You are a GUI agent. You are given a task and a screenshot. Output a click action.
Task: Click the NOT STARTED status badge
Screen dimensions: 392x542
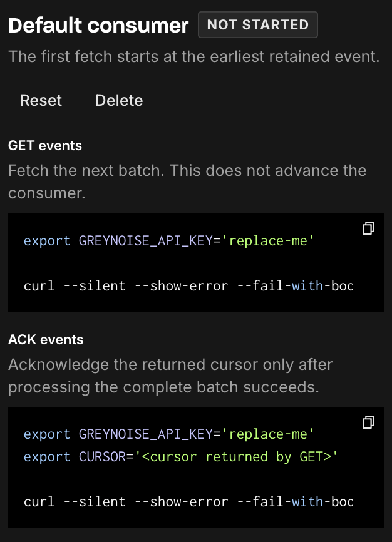(258, 24)
